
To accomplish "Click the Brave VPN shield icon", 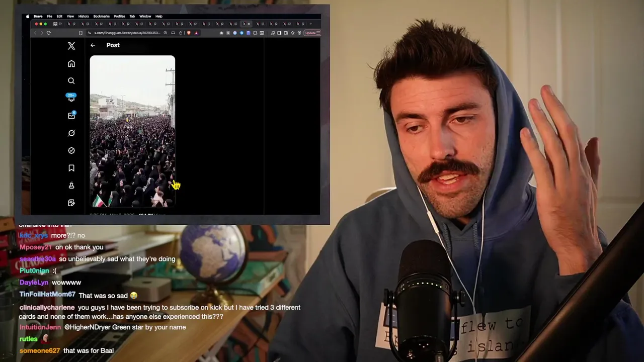I will [299, 33].
